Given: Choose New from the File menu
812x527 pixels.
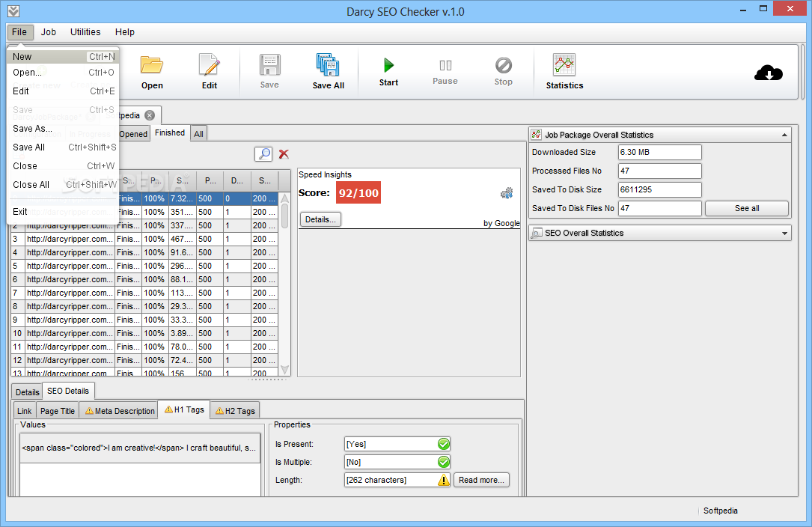Looking at the screenshot, I should coord(63,56).
